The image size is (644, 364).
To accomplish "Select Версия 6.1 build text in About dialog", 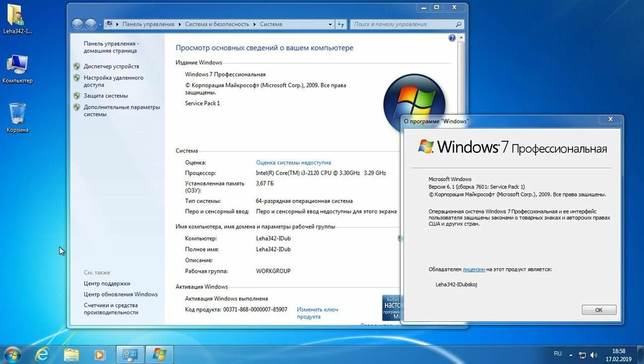I will (476, 187).
